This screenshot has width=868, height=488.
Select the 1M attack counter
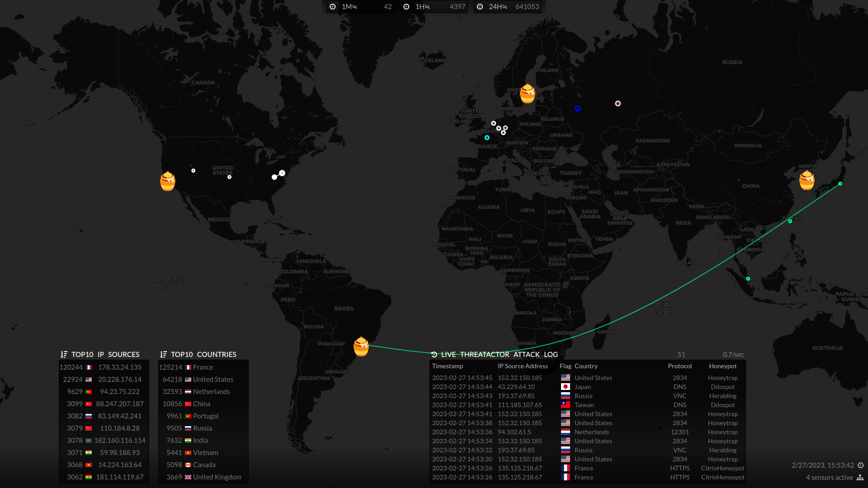pyautogui.click(x=361, y=7)
